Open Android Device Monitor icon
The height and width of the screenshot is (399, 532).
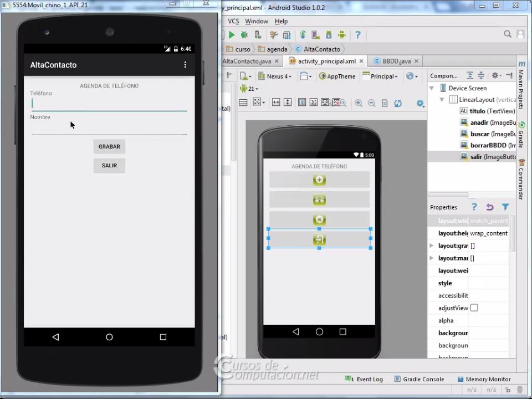pos(342,34)
